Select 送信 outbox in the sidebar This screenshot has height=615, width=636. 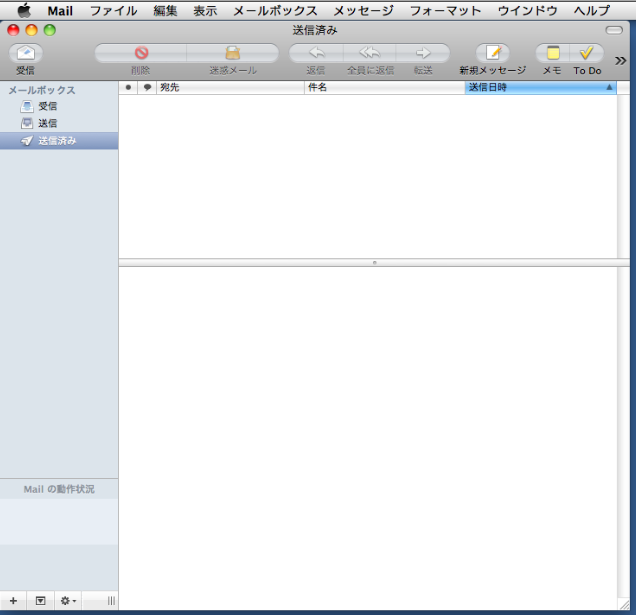[47, 123]
